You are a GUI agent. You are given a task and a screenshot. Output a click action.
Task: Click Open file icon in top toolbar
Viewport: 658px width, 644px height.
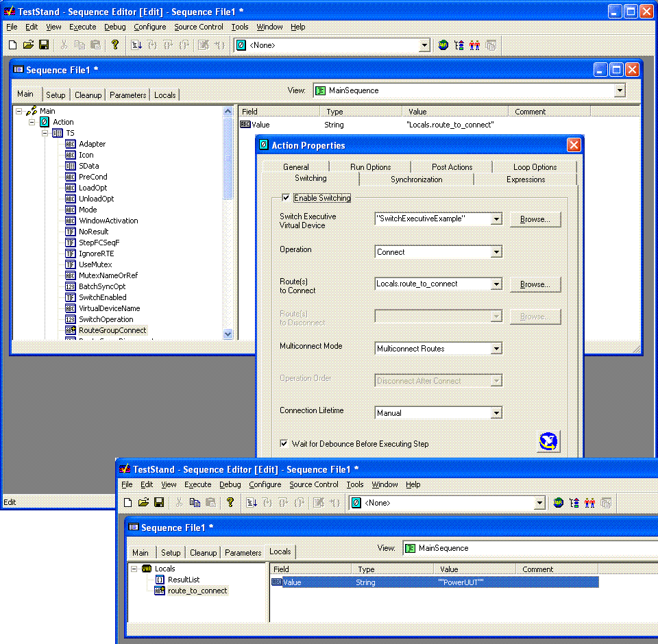click(28, 45)
